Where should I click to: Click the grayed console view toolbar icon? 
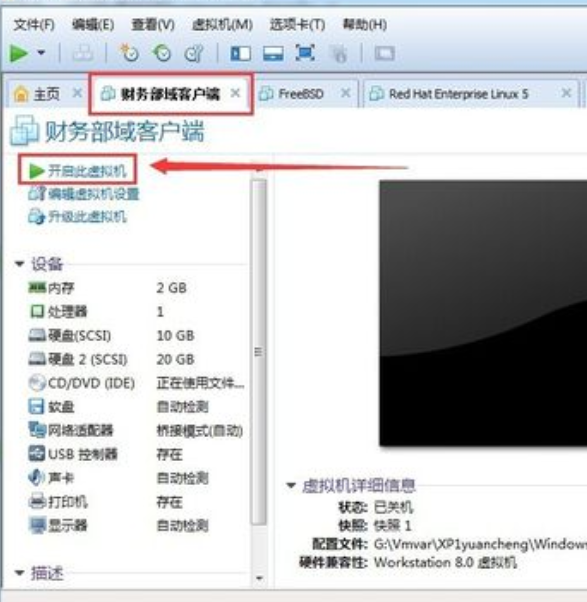(385, 53)
